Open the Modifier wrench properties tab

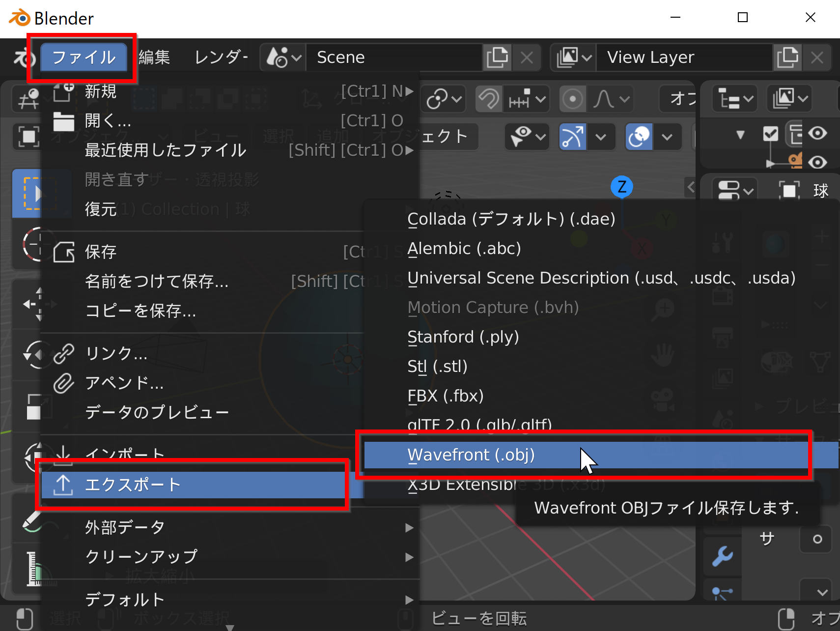722,556
